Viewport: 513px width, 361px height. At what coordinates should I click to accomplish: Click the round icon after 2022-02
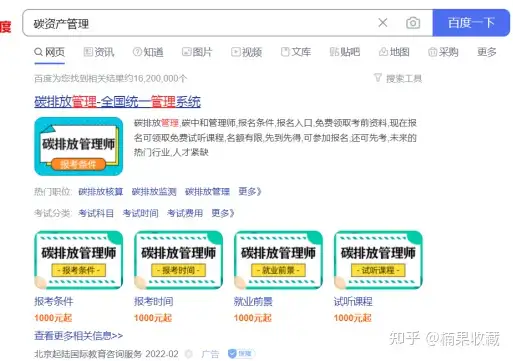point(189,354)
